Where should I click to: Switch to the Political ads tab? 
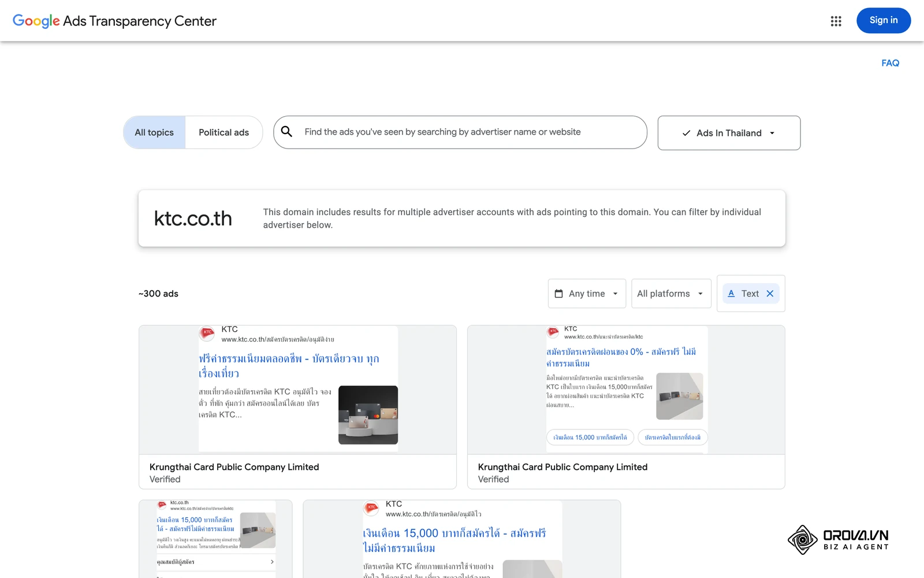tap(224, 132)
